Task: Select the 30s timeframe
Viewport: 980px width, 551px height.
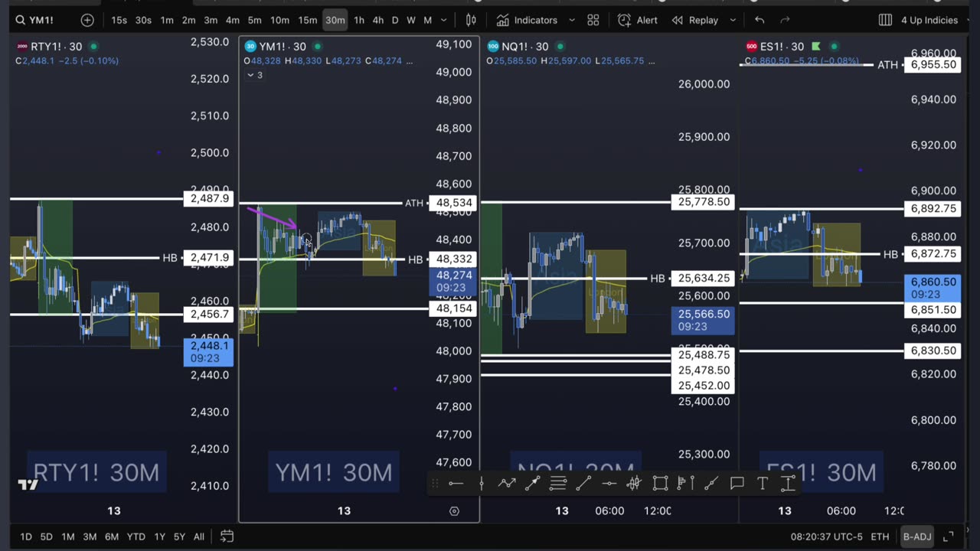Action: pyautogui.click(x=143, y=20)
